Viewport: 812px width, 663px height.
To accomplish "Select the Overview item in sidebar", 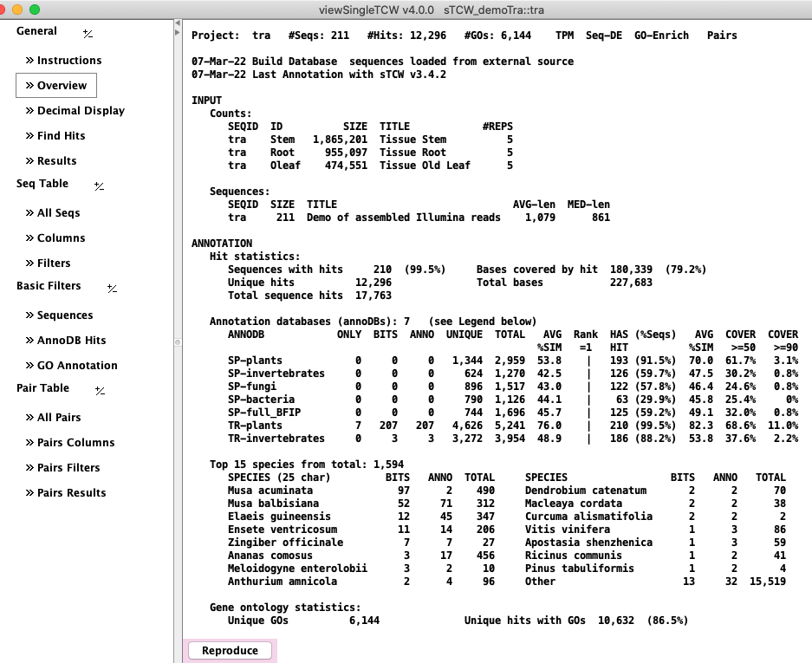I will (56, 85).
